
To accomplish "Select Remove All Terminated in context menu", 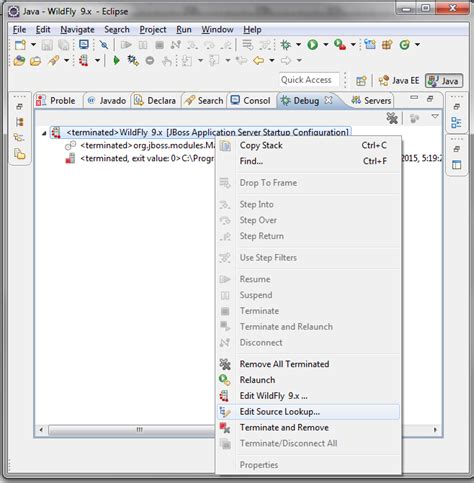I will [x=308, y=364].
